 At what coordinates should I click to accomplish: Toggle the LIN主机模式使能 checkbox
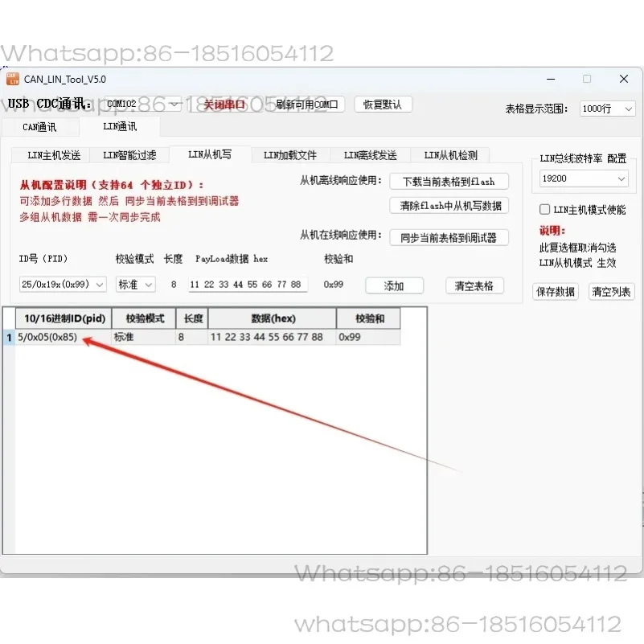click(544, 210)
